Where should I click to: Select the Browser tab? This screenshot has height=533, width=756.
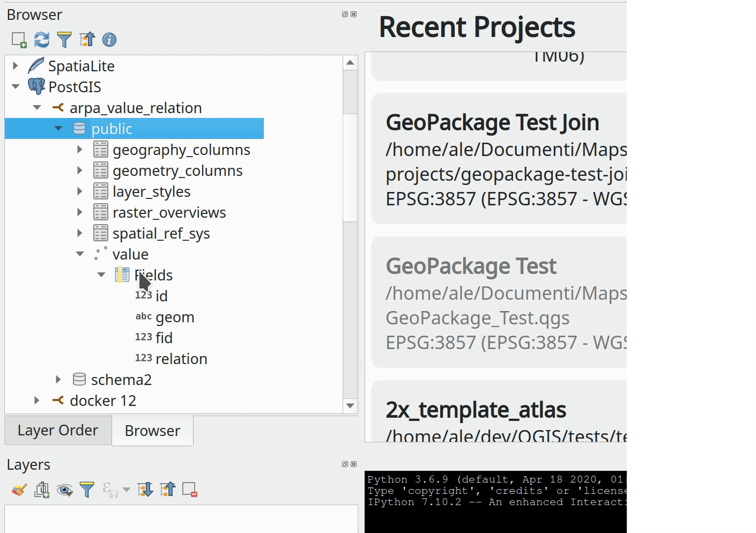pos(152,431)
